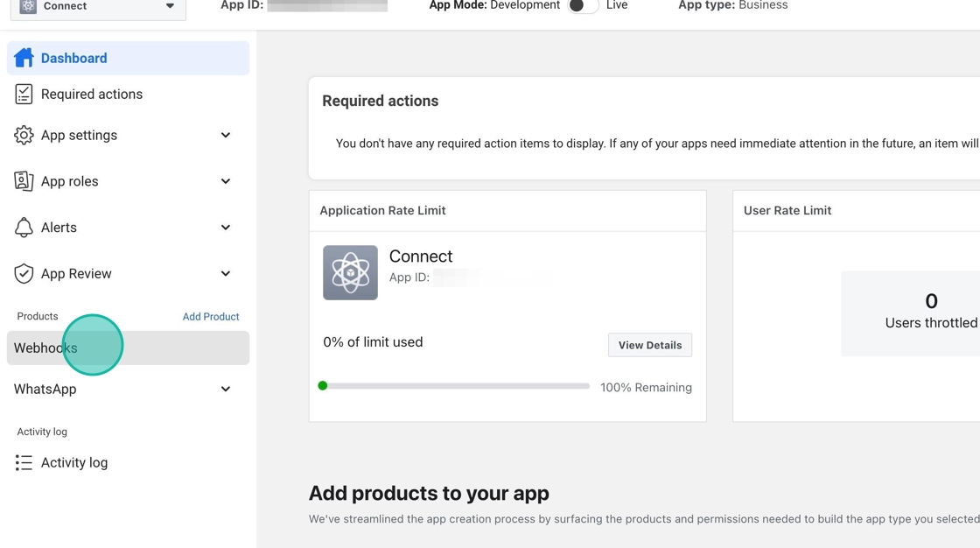Click the Dashboard home icon
The width and height of the screenshot is (980, 548).
point(24,58)
